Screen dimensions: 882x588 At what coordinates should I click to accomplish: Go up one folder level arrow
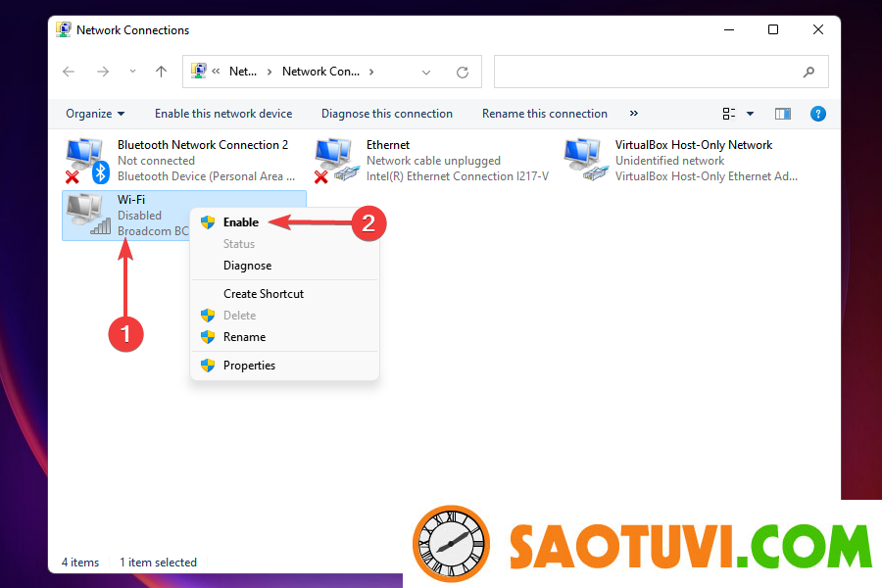pos(162,72)
